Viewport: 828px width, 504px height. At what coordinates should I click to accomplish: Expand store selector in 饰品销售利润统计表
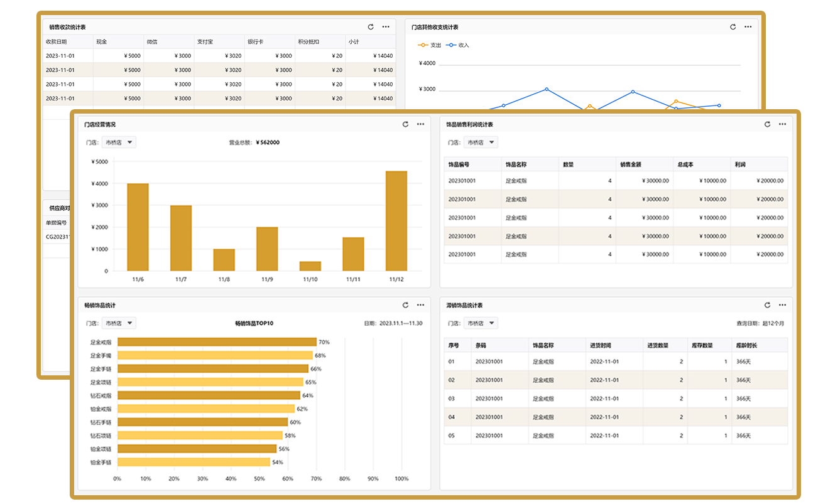(x=481, y=142)
